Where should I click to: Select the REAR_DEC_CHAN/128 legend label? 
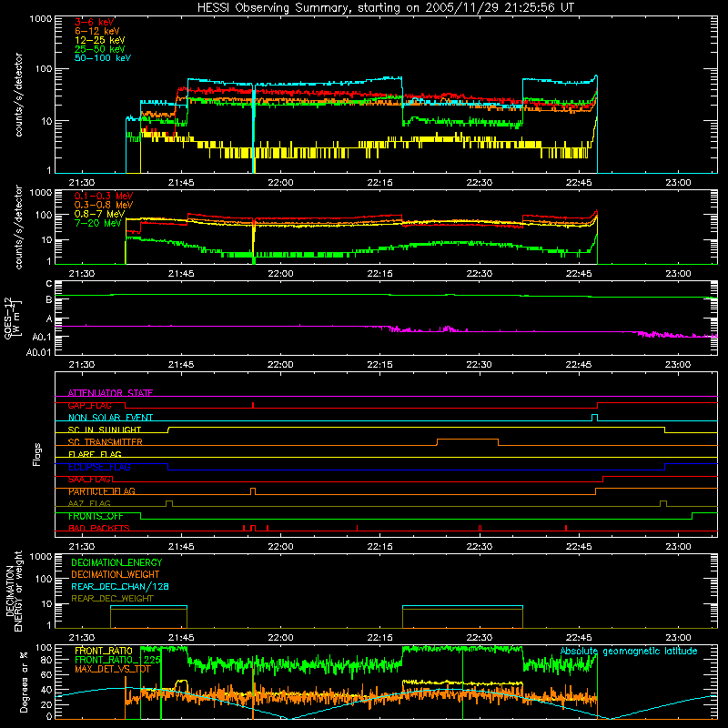pyautogui.click(x=120, y=587)
